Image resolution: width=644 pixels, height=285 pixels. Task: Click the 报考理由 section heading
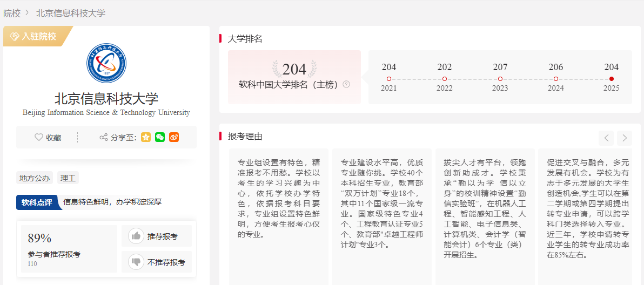click(245, 137)
